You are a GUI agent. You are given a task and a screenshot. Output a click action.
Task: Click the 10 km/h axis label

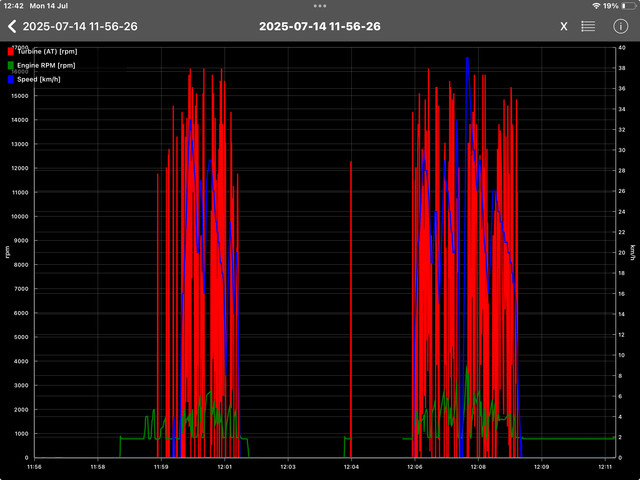coord(622,355)
